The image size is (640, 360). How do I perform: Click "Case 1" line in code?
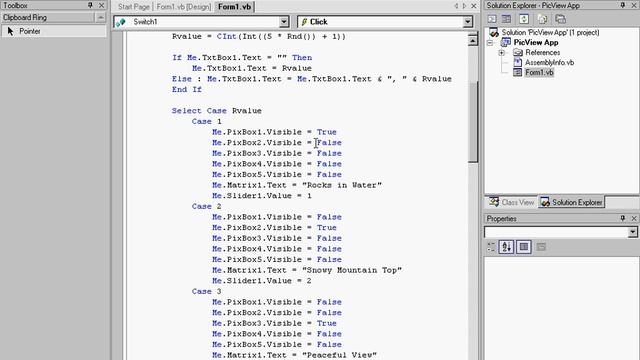[x=207, y=122]
